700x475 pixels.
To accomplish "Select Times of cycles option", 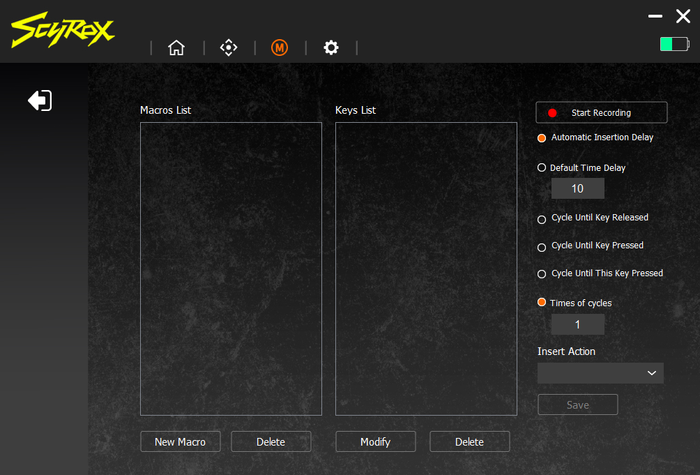I will coord(542,302).
